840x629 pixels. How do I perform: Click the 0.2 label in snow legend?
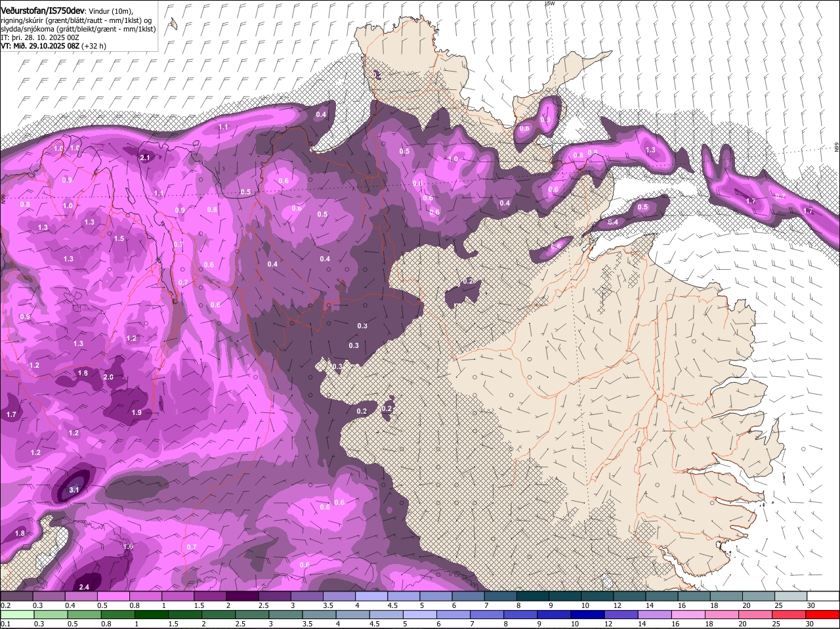(x=5, y=605)
